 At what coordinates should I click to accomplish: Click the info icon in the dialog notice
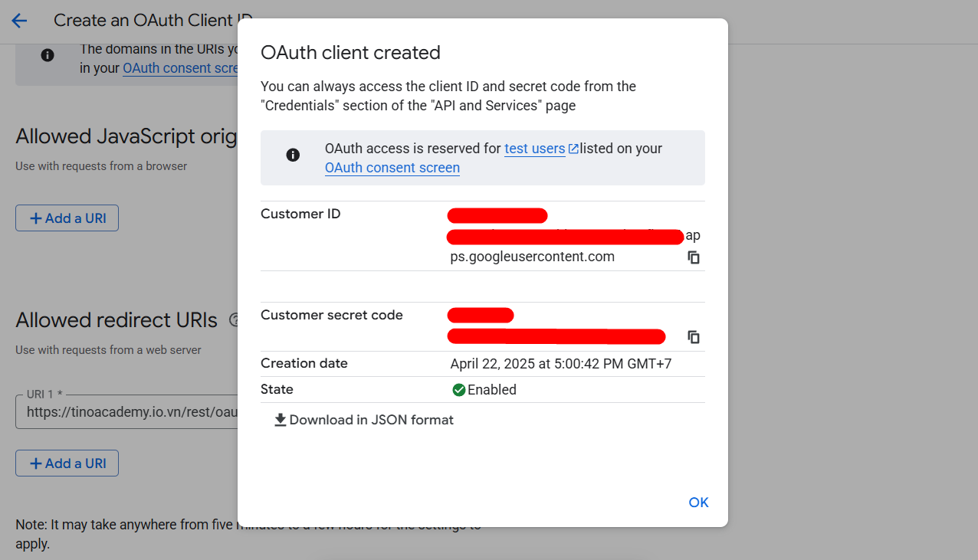click(293, 156)
